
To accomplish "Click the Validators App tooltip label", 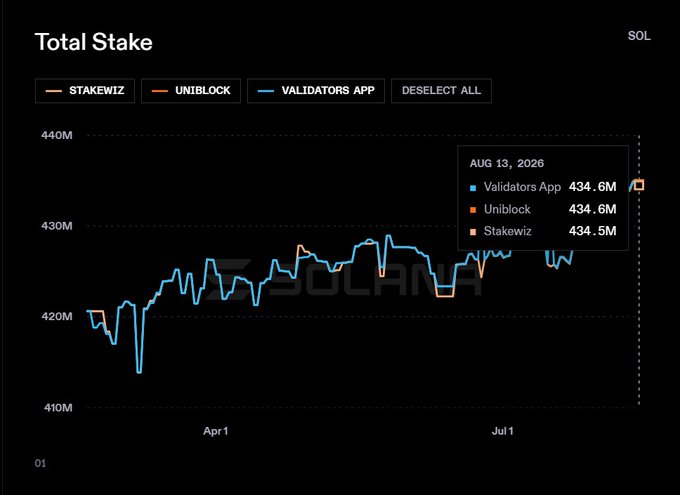I will pos(522,187).
